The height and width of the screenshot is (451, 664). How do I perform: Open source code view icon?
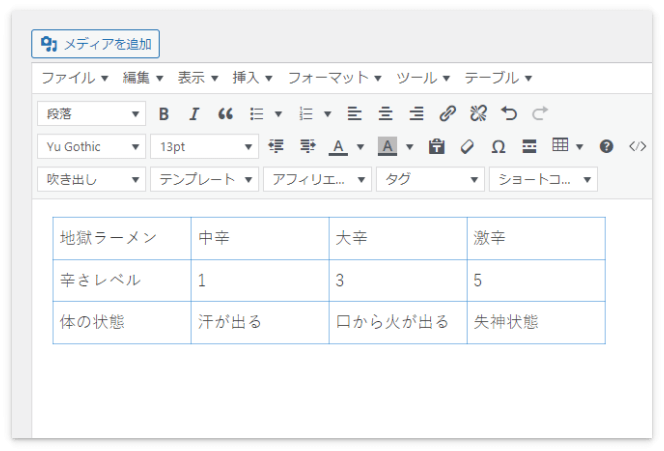(637, 147)
